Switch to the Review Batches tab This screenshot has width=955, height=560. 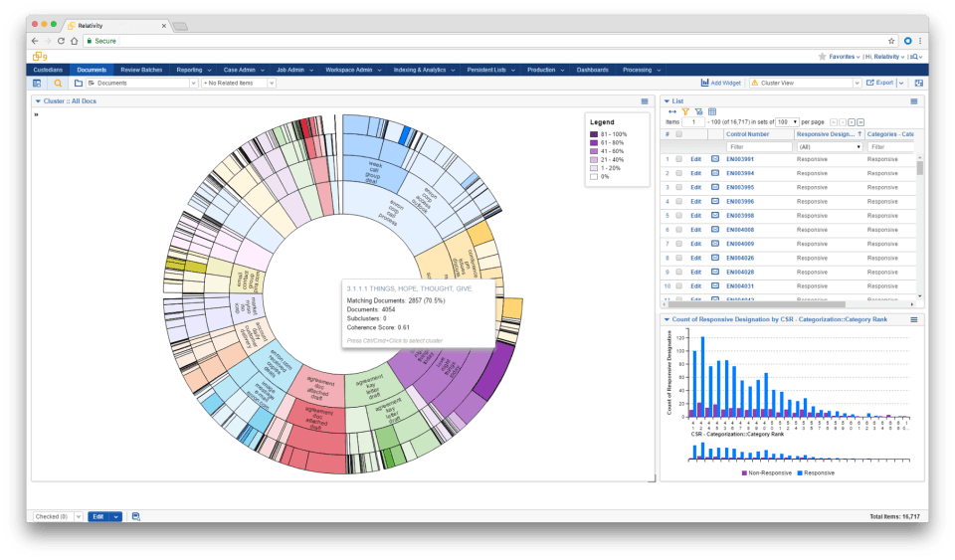click(141, 70)
